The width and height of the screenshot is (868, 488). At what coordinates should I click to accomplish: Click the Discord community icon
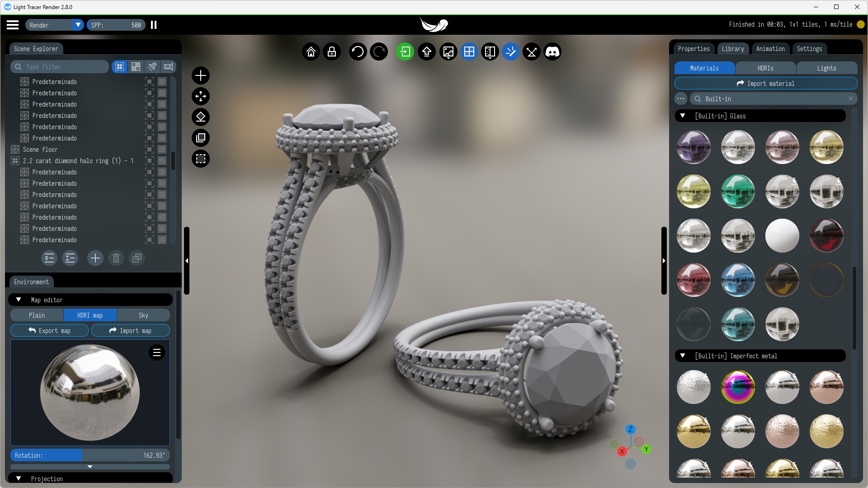coord(552,52)
